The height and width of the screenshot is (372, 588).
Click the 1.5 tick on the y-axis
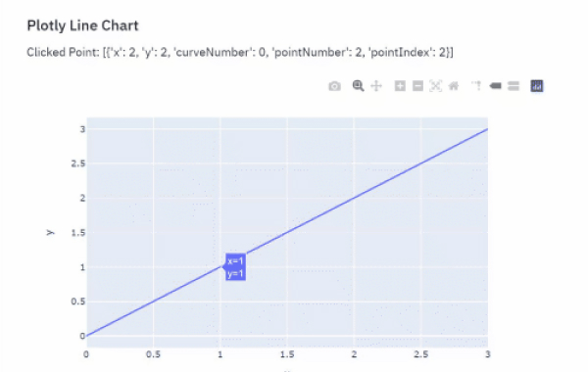(x=78, y=233)
